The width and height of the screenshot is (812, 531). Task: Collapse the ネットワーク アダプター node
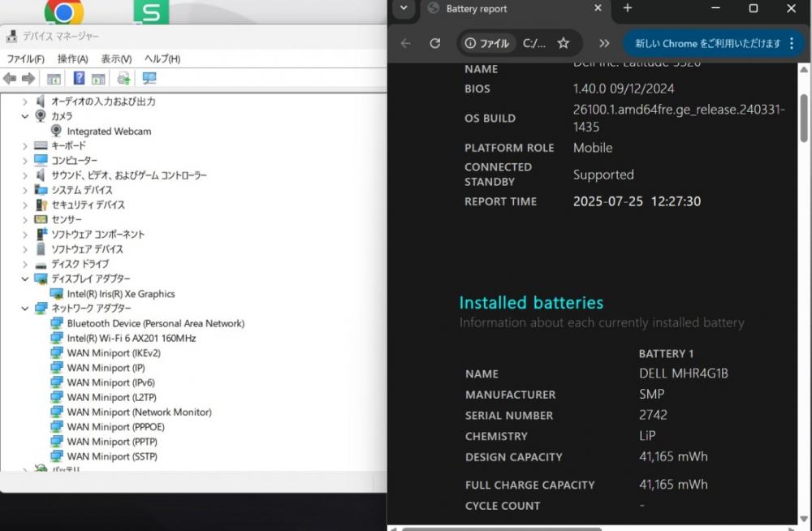(x=25, y=309)
